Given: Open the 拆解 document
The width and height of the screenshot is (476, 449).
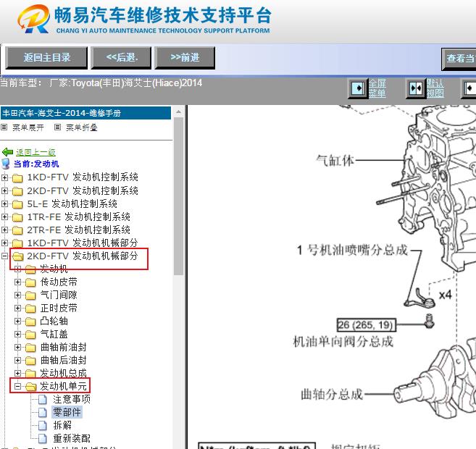Looking at the screenshot, I should [62, 425].
